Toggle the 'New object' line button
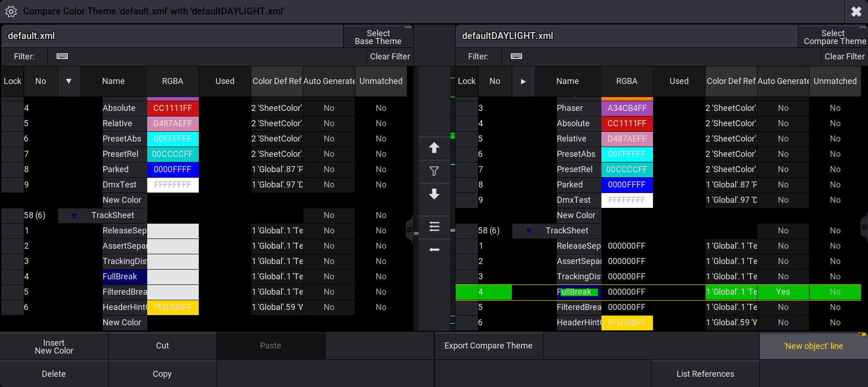The height and width of the screenshot is (387, 868). [x=814, y=346]
